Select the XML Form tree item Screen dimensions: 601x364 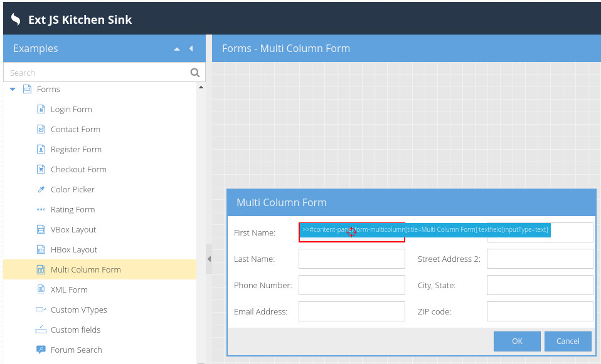click(69, 289)
